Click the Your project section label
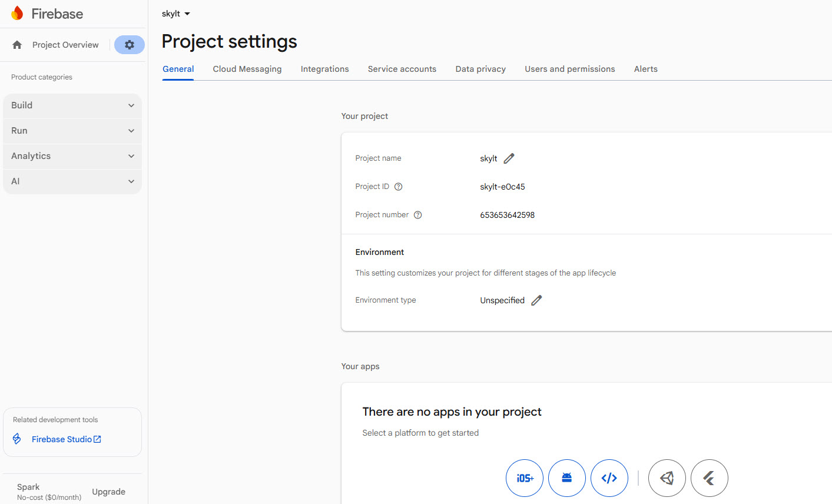The image size is (832, 504). (364, 116)
